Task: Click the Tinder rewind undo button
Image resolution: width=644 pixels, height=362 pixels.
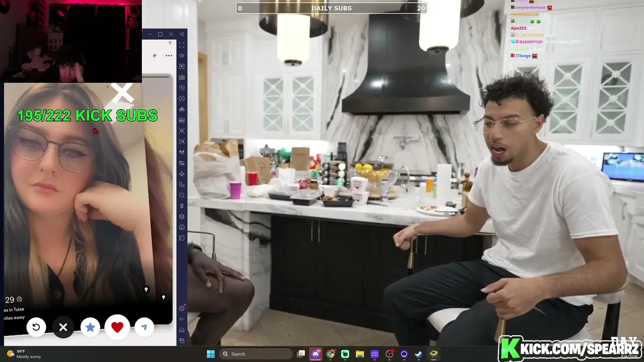Action: pyautogui.click(x=36, y=327)
